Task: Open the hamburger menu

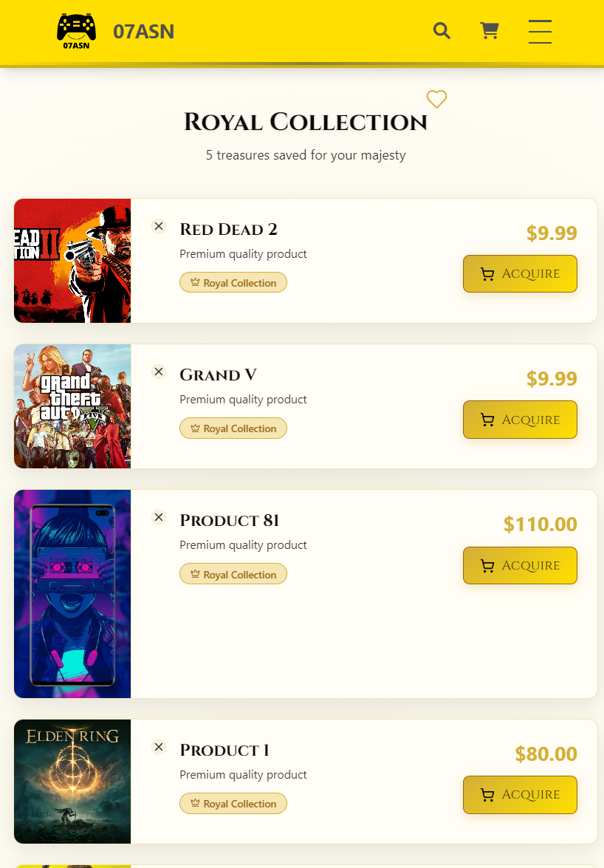Action: (540, 32)
